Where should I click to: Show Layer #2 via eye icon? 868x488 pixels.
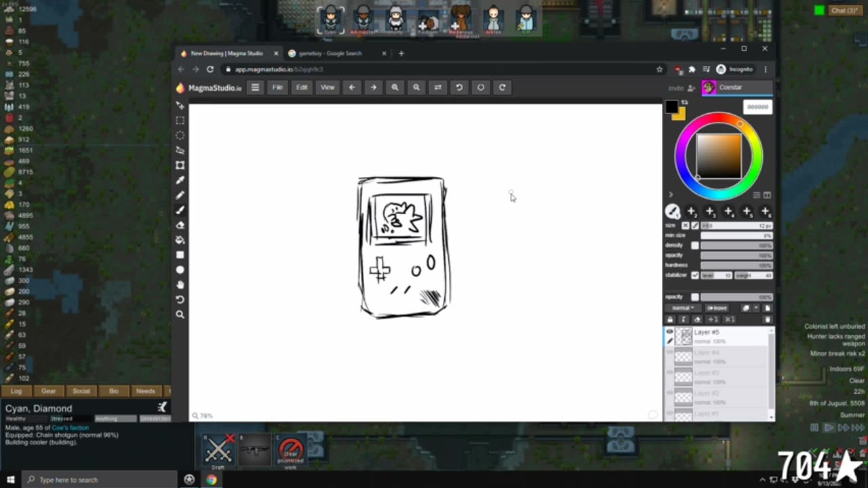(x=669, y=392)
